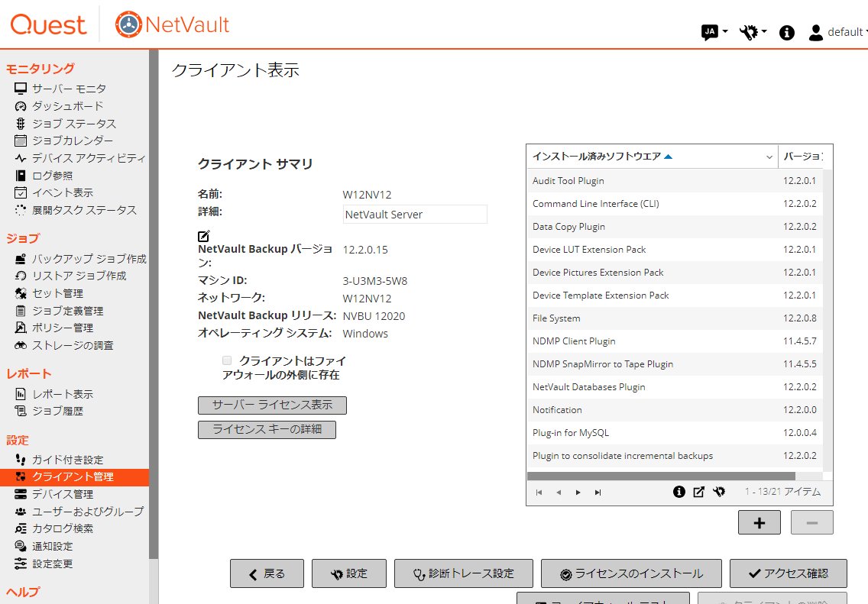Go to next page of software table
868x604 pixels.
(x=578, y=493)
